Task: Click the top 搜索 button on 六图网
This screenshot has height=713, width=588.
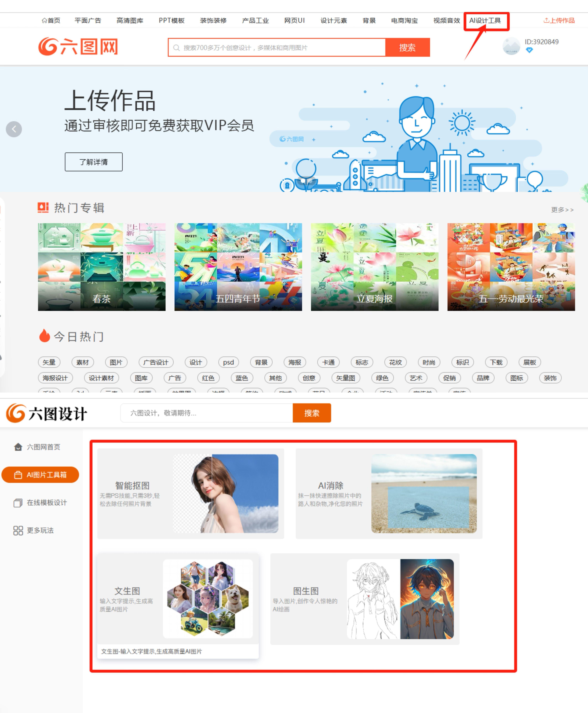Action: (407, 47)
